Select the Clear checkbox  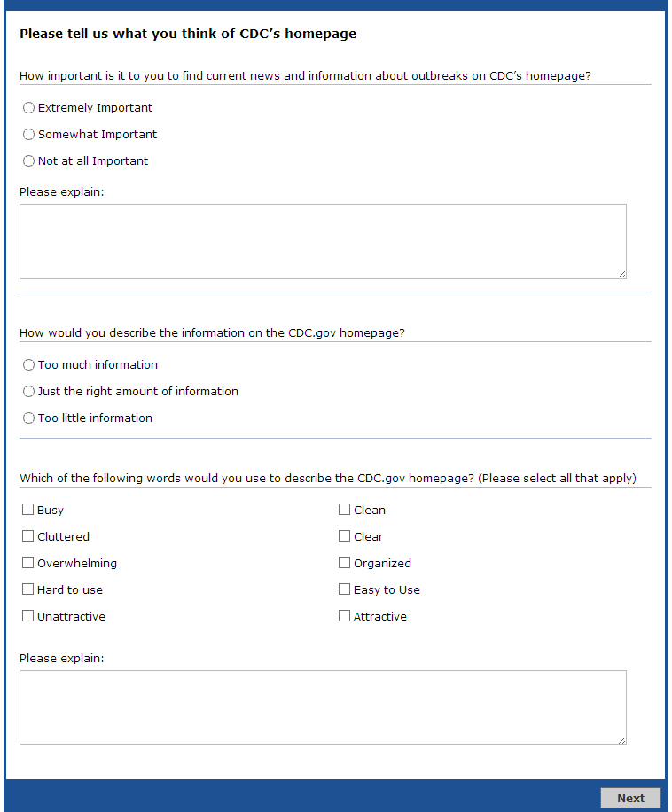click(345, 536)
